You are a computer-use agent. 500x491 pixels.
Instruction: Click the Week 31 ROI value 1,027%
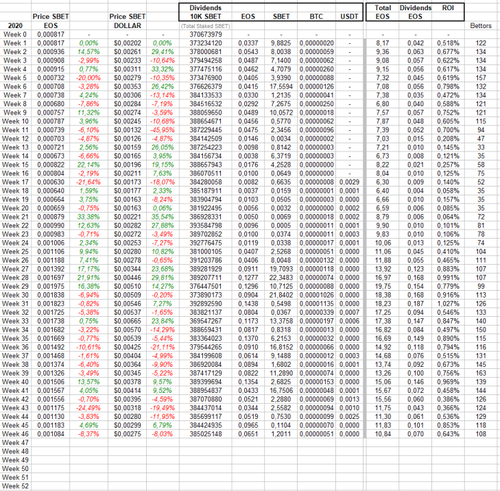tap(448, 304)
